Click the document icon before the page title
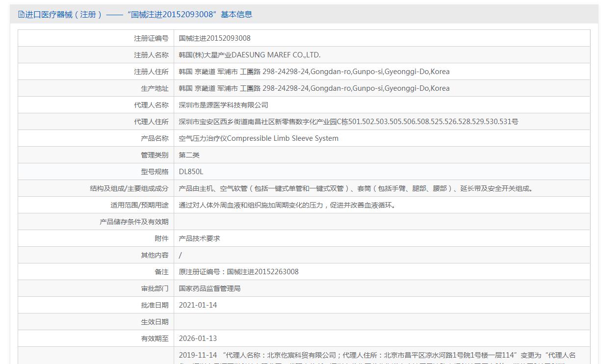The image size is (601, 364). [21, 14]
